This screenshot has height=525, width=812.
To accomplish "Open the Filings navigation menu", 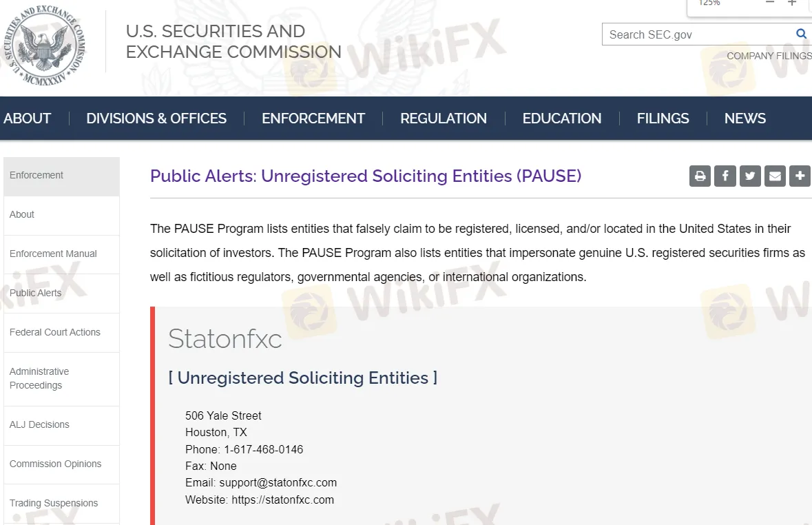I will [x=663, y=119].
